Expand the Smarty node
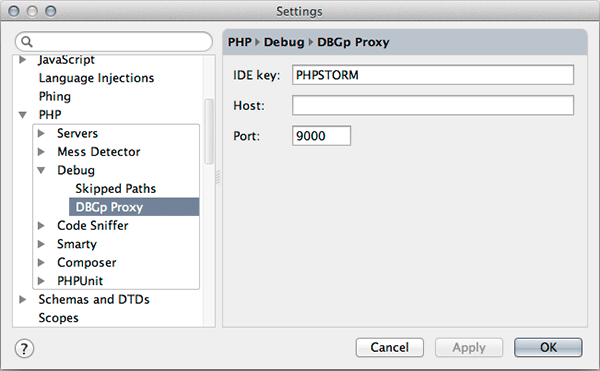 (x=41, y=244)
